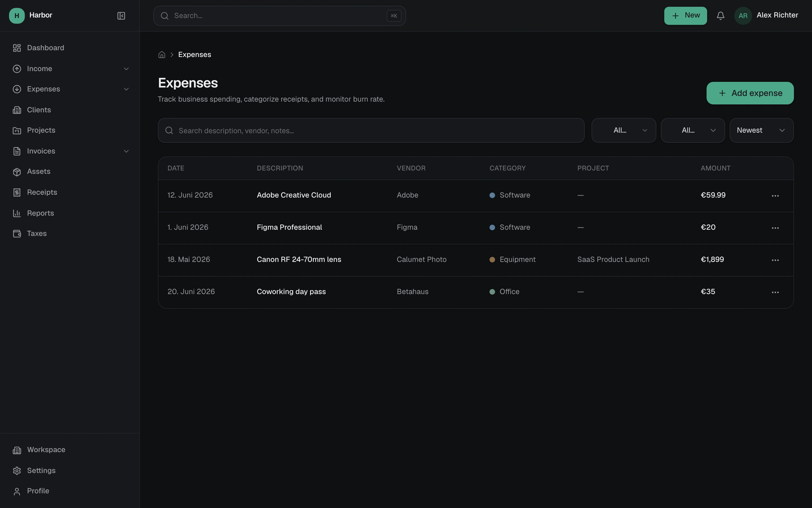Click the Projects folder icon

(17, 131)
